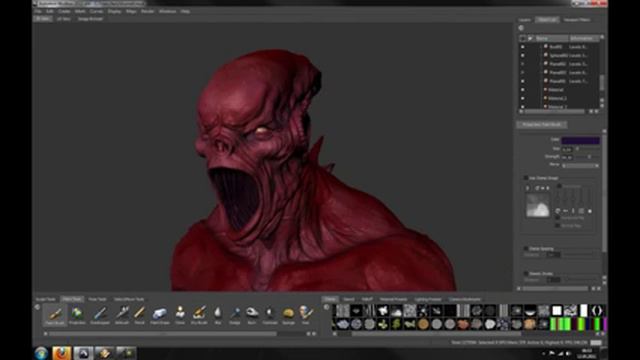Switch to the Sculpt Tools tab
The image size is (640, 360).
click(46, 299)
